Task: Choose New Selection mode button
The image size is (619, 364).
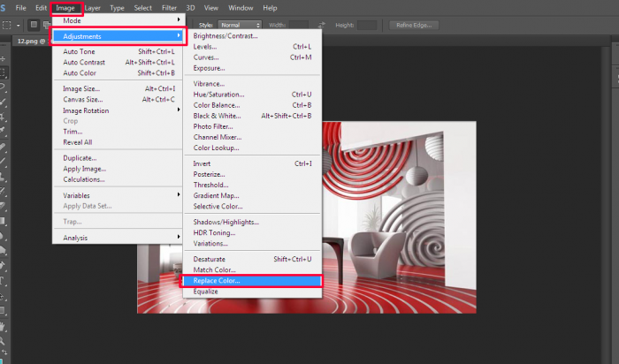Action: click(x=34, y=25)
